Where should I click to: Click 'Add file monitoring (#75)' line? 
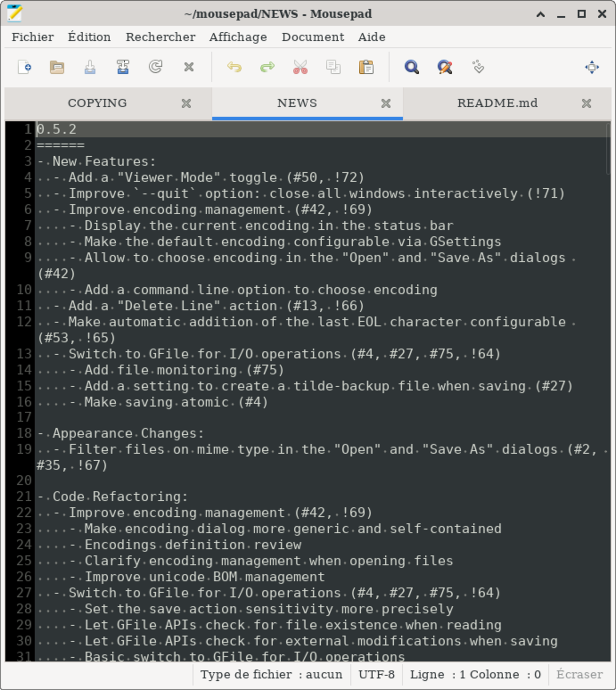(x=161, y=370)
